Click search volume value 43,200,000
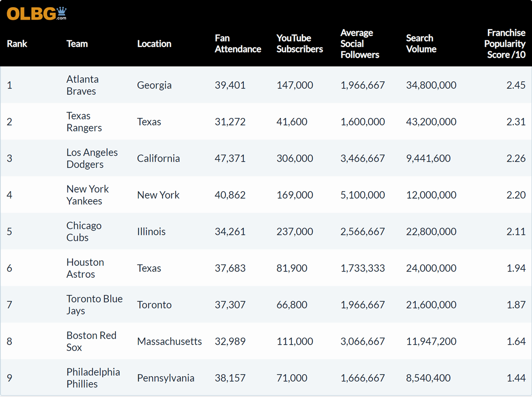Screen dimensions: 532x397 pos(431,122)
